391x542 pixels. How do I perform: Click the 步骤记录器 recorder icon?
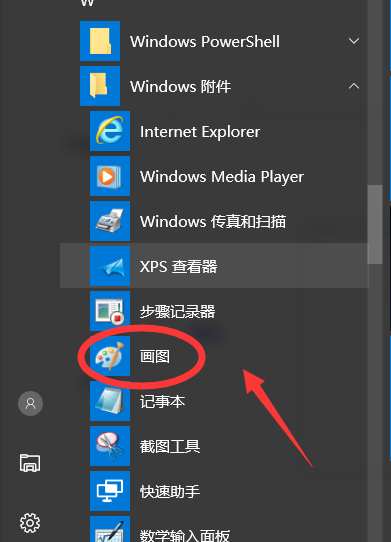110,311
